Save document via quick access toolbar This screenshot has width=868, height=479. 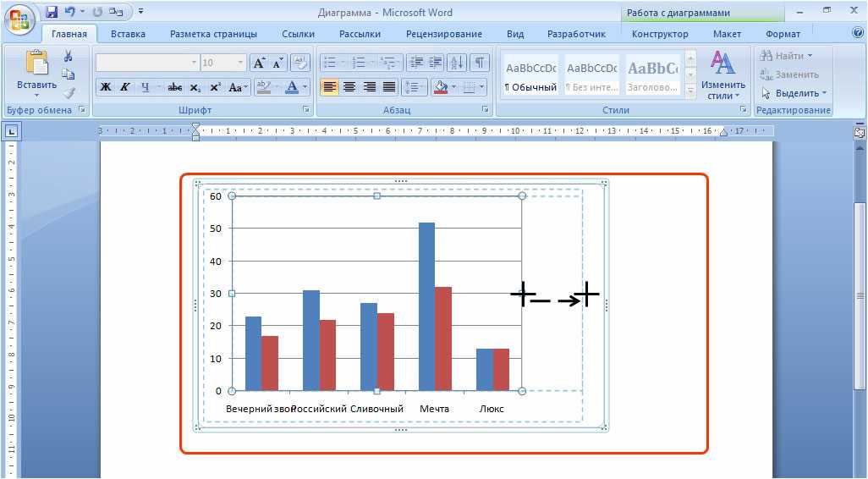tap(52, 12)
